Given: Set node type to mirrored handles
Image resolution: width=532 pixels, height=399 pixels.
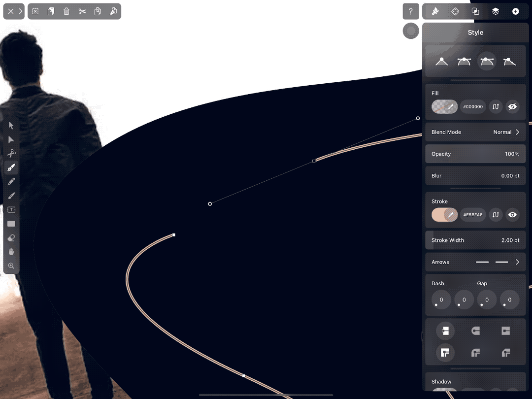Looking at the screenshot, I should point(464,62).
